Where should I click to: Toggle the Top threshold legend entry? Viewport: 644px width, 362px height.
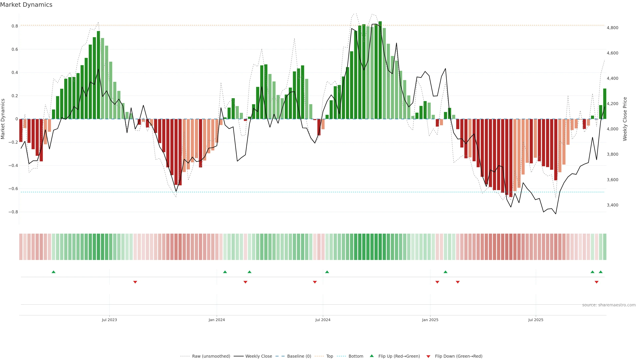[x=330, y=356]
